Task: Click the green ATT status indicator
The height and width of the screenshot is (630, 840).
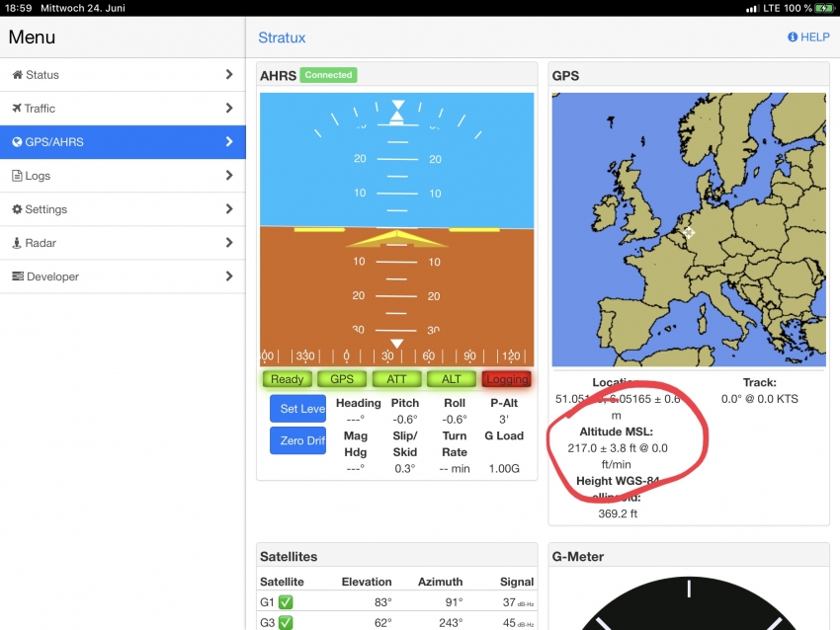Action: tap(396, 379)
